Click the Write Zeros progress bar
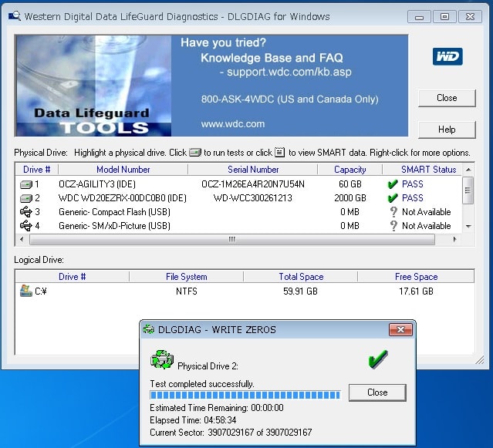This screenshot has height=448, width=493. pyautogui.click(x=245, y=395)
